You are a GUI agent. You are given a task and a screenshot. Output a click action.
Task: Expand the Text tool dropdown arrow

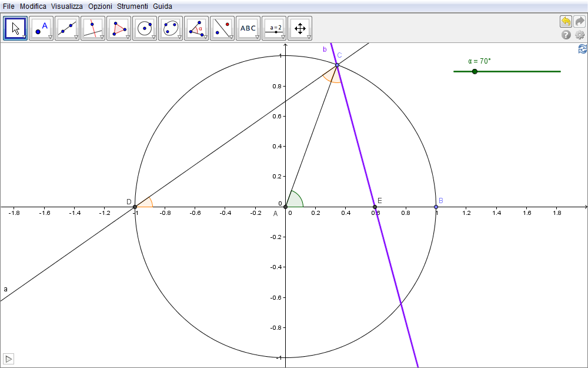point(257,37)
